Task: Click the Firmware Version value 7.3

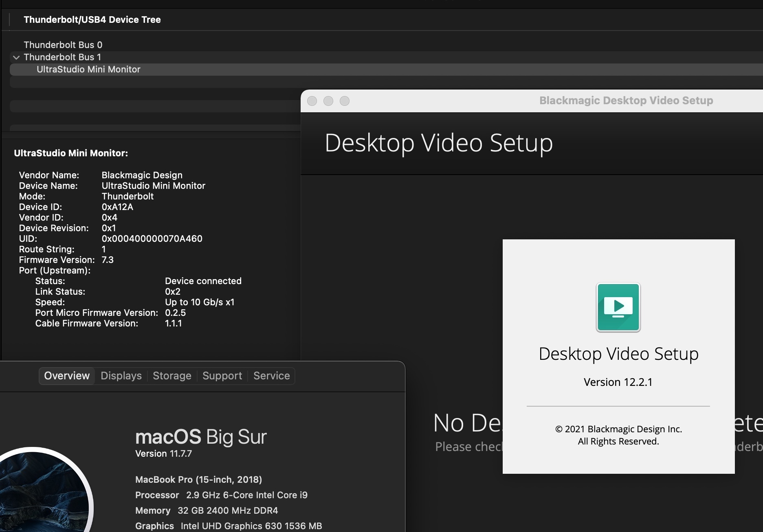Action: click(108, 260)
